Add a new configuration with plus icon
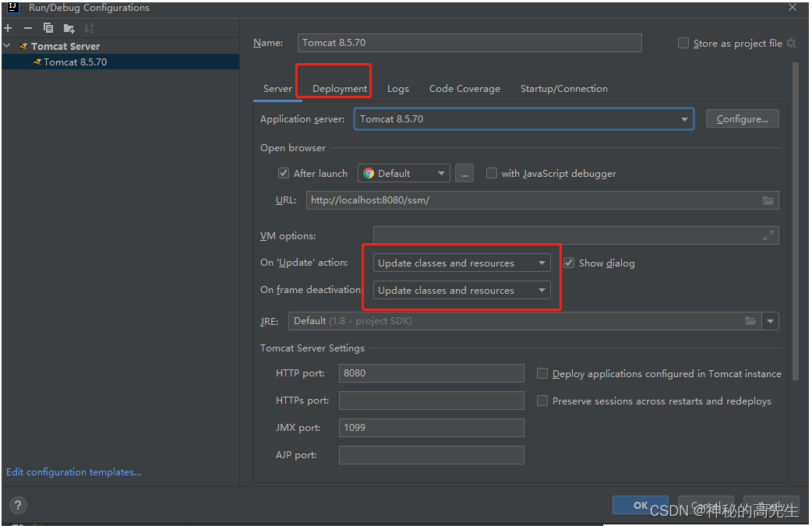Viewport: 812px width, 526px height. [x=8, y=28]
